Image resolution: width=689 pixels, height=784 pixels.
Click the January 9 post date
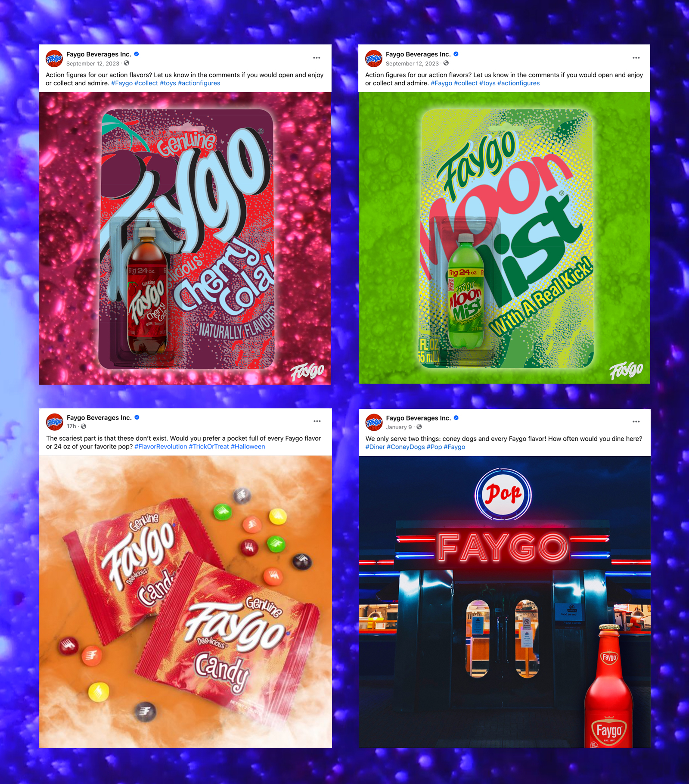click(x=399, y=427)
